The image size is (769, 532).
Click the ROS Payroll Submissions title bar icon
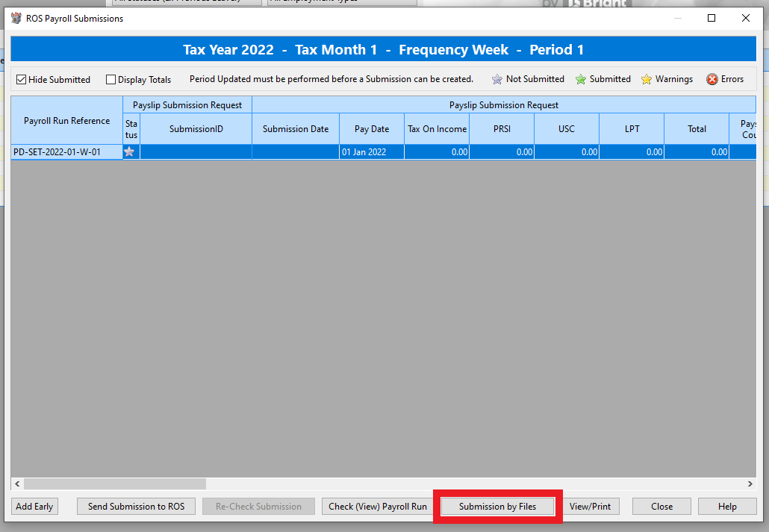(16, 18)
